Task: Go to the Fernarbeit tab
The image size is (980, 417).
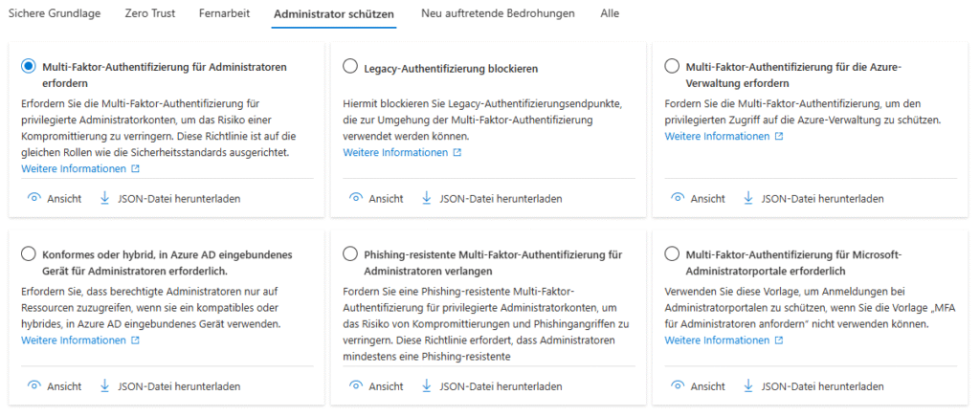Action: point(224,14)
